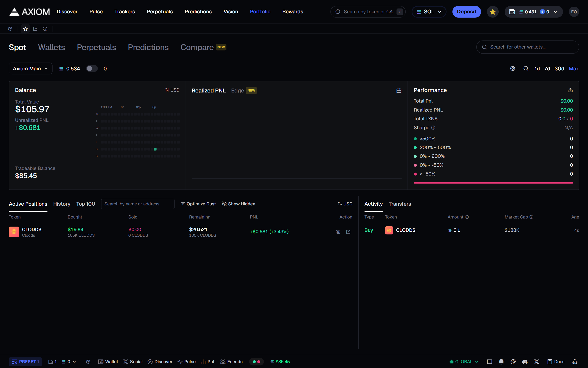Open Pulse in top navigation

point(96,12)
